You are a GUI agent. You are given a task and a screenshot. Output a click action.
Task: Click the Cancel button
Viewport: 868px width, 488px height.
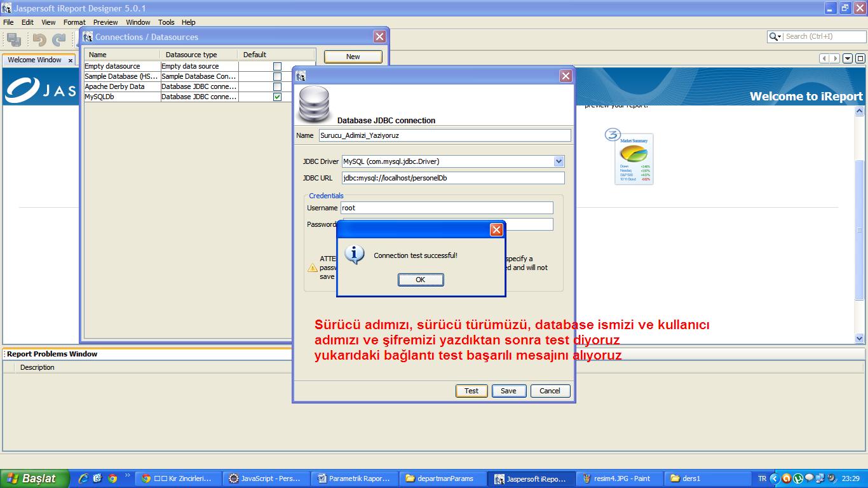[550, 391]
